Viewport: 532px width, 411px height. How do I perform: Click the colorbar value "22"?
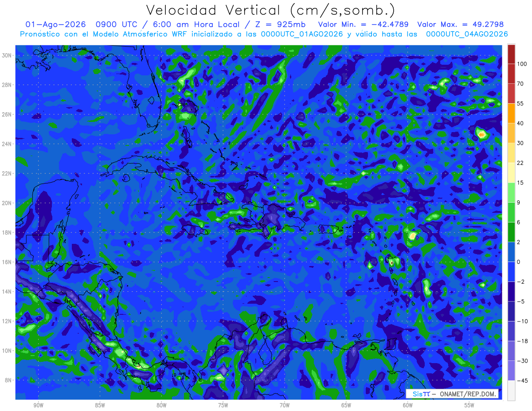520,163
